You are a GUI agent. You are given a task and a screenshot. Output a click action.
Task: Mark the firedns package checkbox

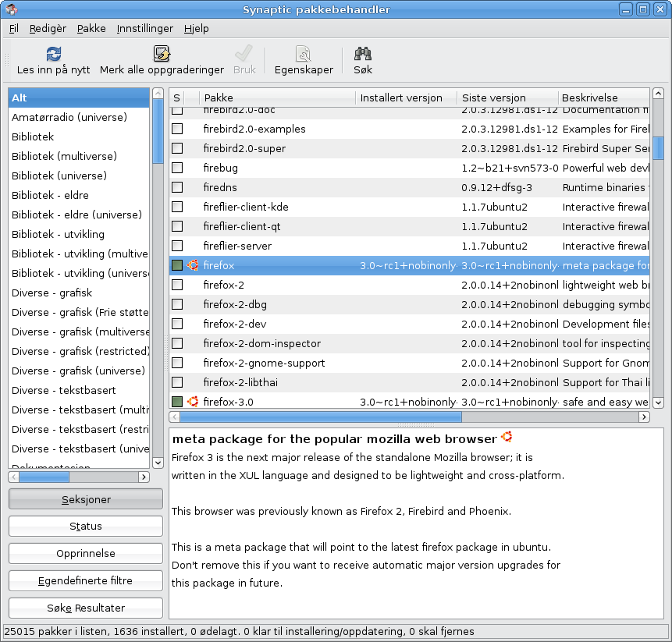click(177, 187)
